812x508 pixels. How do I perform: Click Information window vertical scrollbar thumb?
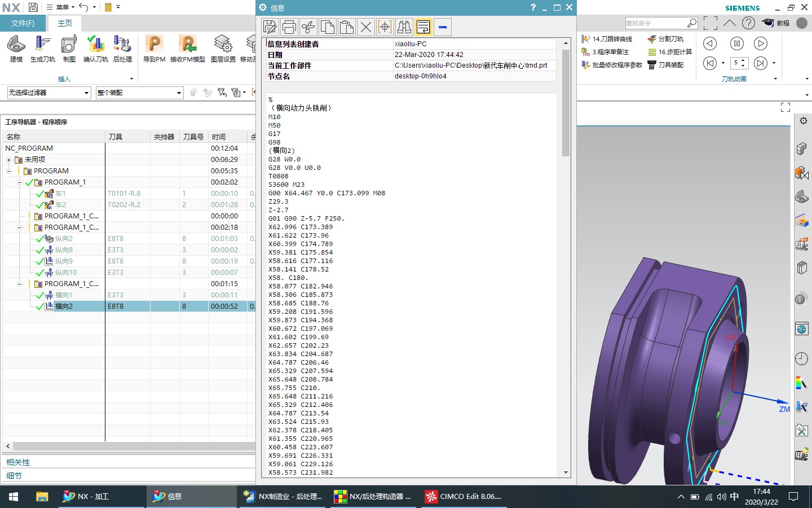click(x=566, y=103)
